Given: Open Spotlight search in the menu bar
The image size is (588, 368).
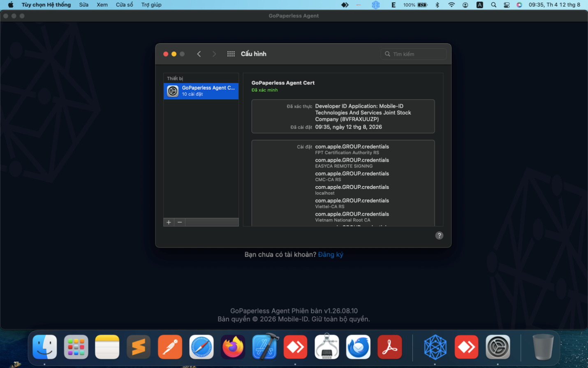Looking at the screenshot, I should pyautogui.click(x=493, y=5).
